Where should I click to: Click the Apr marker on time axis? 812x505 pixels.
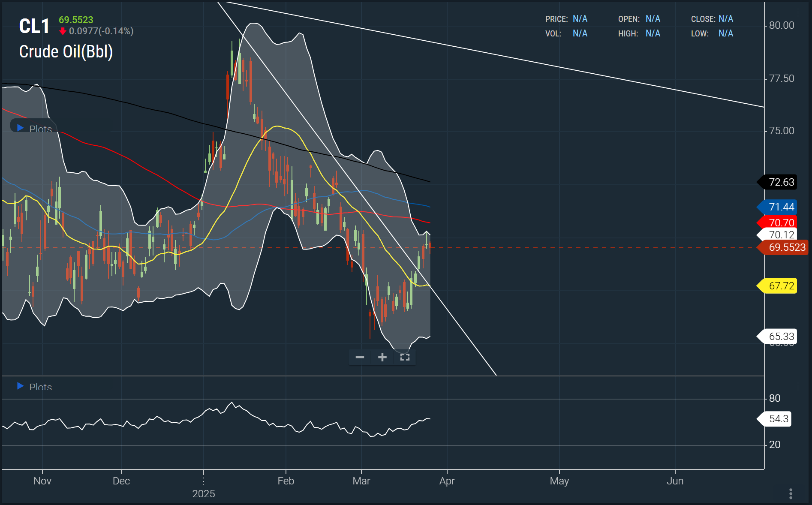(x=447, y=481)
